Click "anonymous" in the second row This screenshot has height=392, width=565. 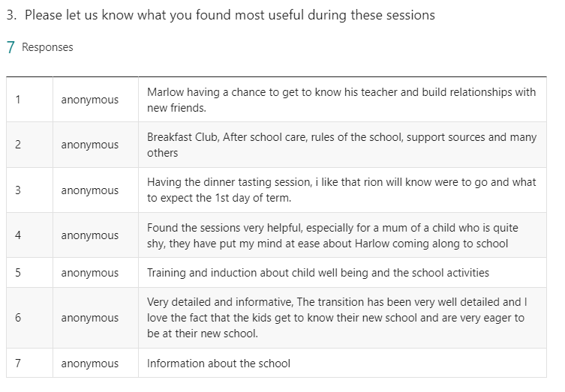pos(90,145)
